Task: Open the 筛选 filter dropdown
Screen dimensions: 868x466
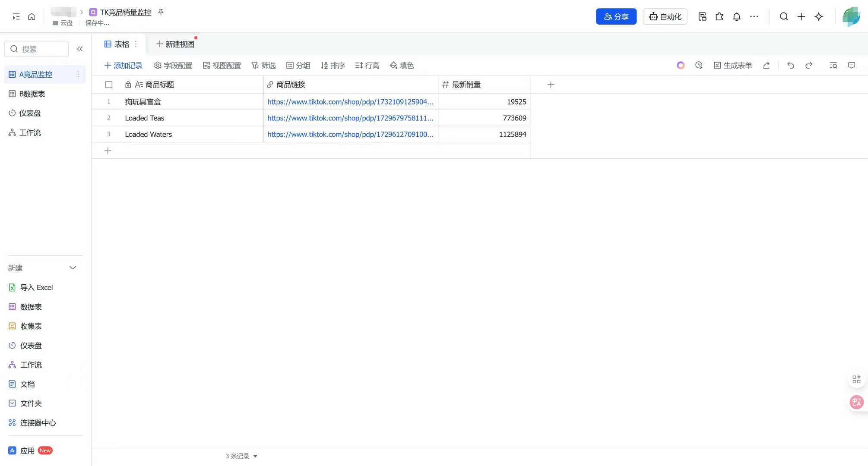Action: tap(263, 66)
